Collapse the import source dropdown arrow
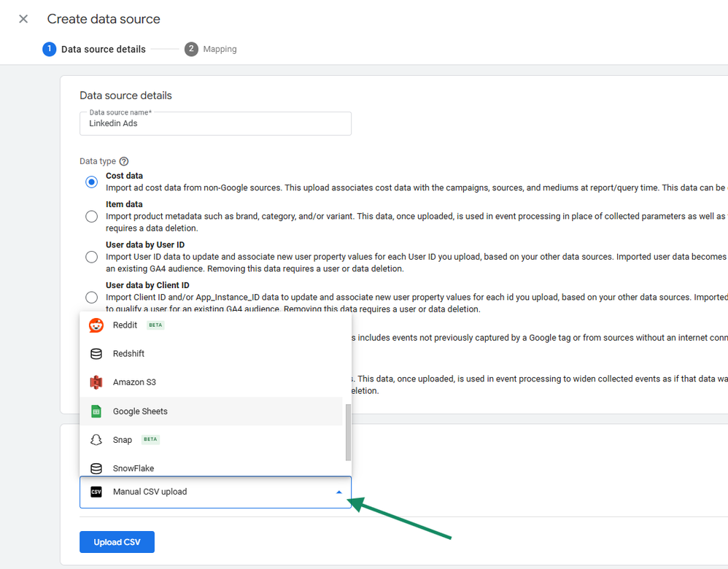Screen dimensions: 728x569 click(x=338, y=492)
